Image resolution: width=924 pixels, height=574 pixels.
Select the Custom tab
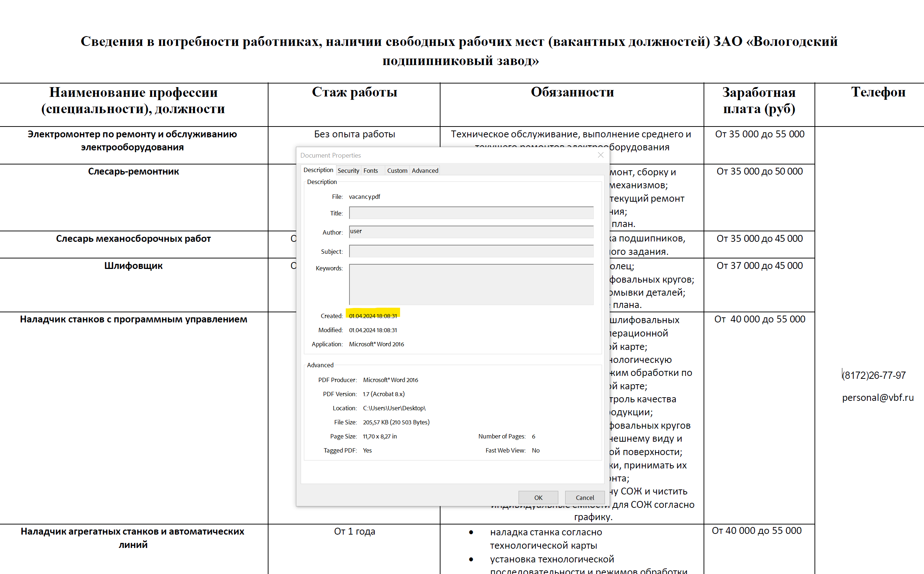397,171
